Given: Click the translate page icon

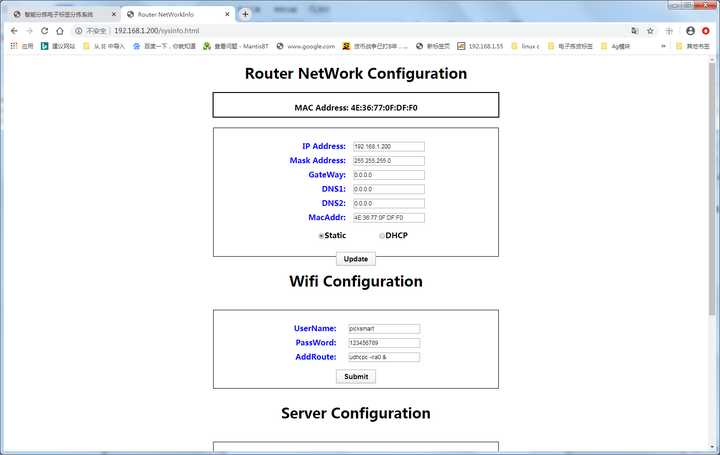Looking at the screenshot, I should click(x=635, y=31).
